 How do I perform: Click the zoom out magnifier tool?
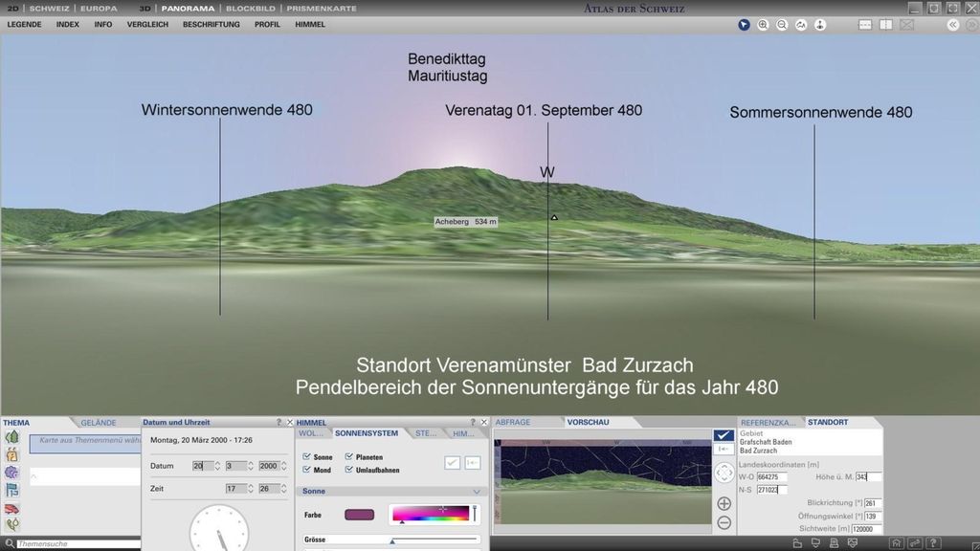782,25
